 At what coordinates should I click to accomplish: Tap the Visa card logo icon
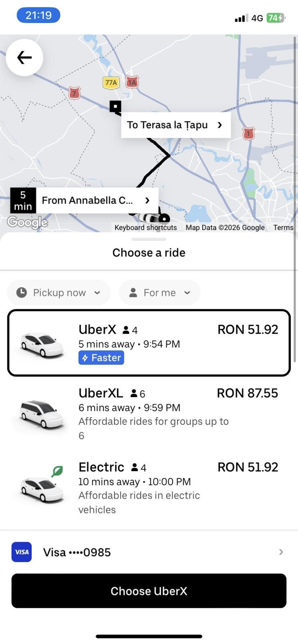click(x=22, y=552)
